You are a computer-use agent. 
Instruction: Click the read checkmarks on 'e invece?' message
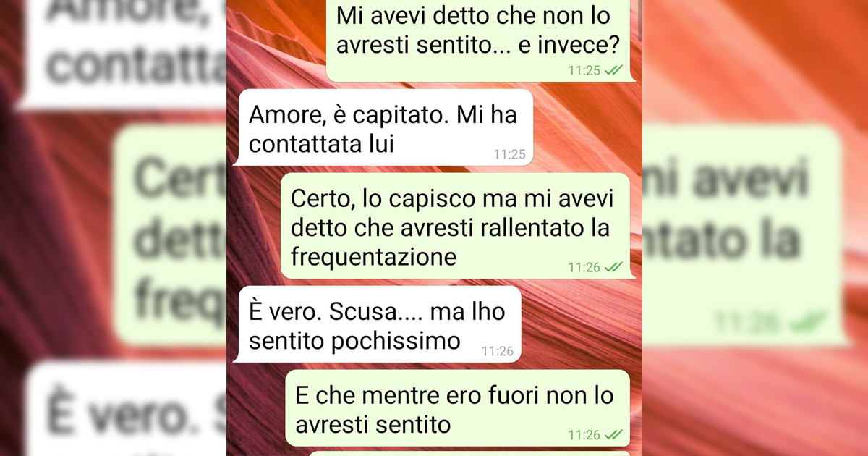pyautogui.click(x=613, y=70)
